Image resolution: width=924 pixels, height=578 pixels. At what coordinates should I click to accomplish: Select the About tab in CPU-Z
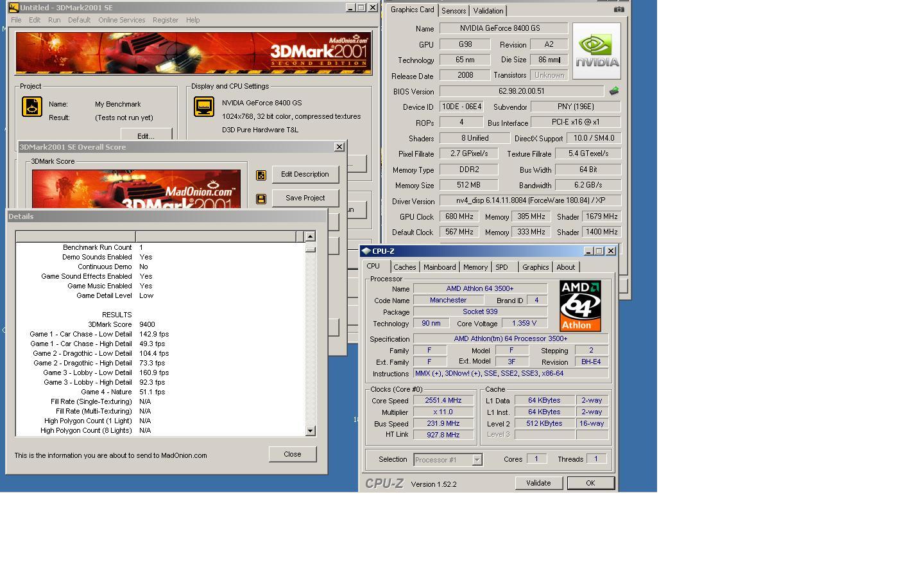(566, 267)
